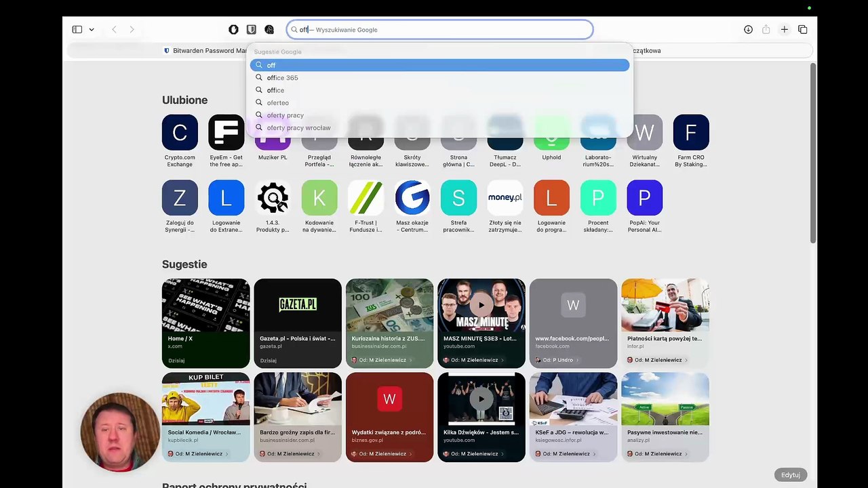Open the Wydatki związane z podróżą card
868x488 pixels.
[389, 417]
